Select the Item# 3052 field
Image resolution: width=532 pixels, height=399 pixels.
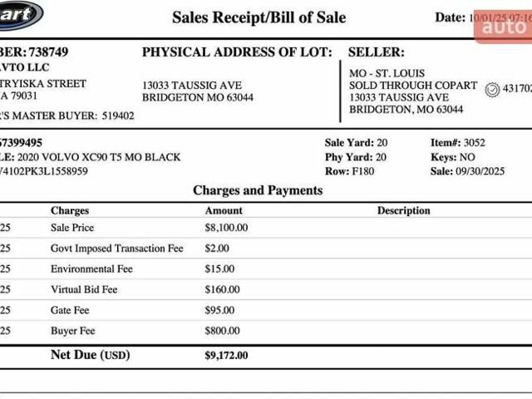457,143
